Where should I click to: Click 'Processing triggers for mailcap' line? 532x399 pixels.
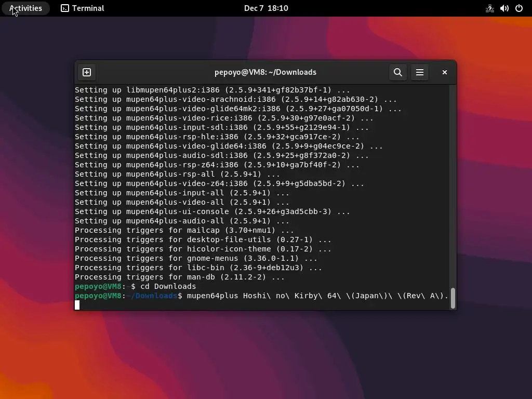(184, 230)
